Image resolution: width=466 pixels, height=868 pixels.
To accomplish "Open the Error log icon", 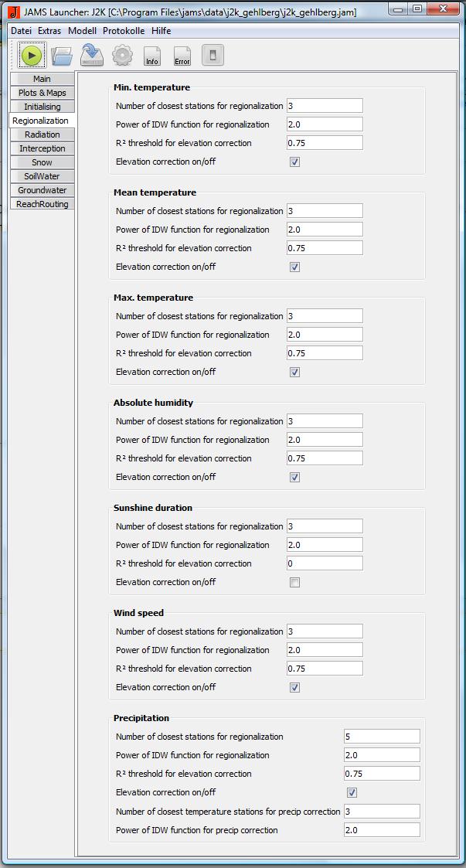I will (182, 56).
